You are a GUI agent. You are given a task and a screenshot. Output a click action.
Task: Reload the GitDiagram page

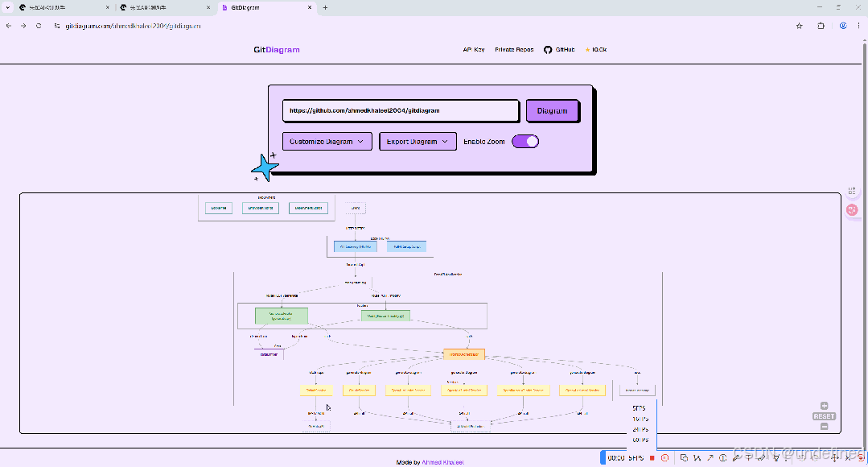point(38,26)
